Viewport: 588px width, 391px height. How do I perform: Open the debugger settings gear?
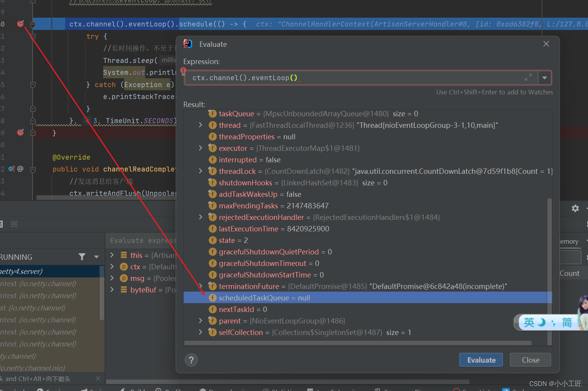[x=575, y=208]
